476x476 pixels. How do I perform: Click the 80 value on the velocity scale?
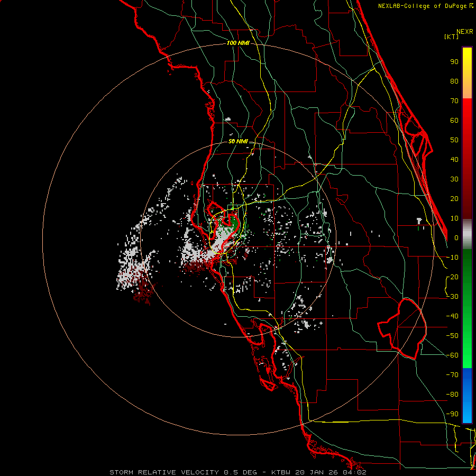(454, 81)
